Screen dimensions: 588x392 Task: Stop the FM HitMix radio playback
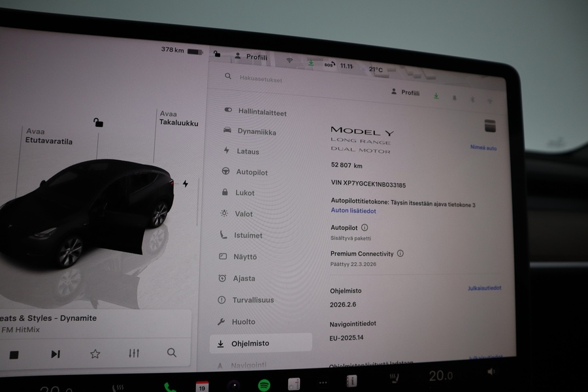pyautogui.click(x=14, y=355)
